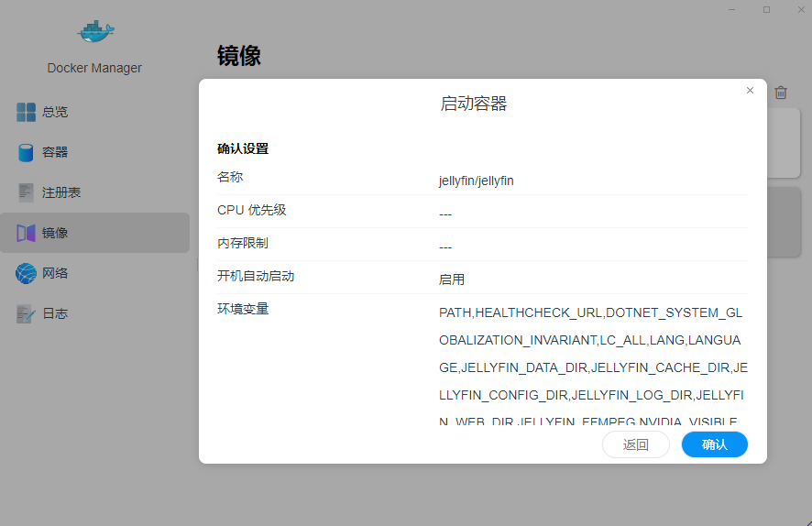Click the 镜像 image icon in sidebar
Screen dimensions: 812x526
[26, 233]
